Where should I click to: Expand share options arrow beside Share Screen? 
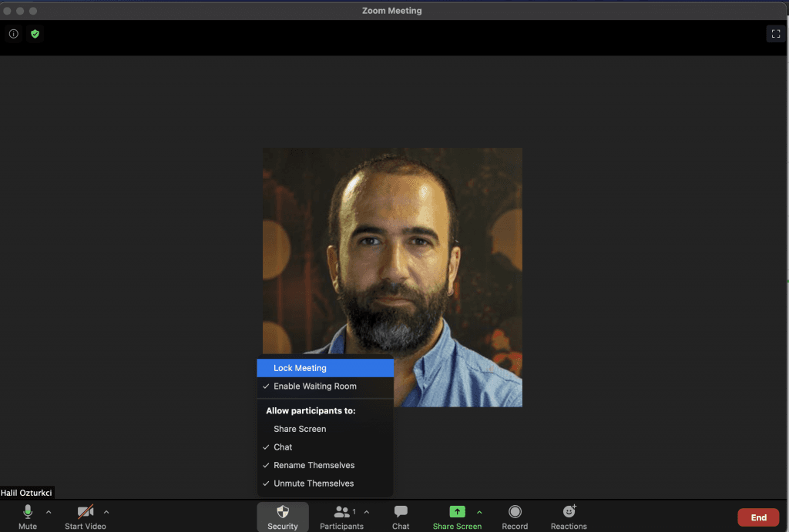(479, 512)
